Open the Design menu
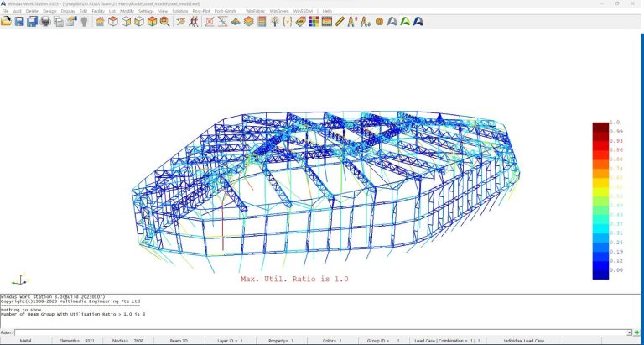Screen dimensions: 644x345 pyautogui.click(x=49, y=11)
